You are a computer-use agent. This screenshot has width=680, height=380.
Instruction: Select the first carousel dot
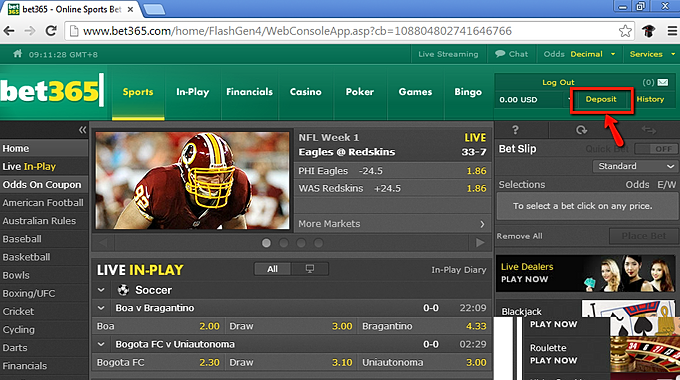(x=266, y=243)
